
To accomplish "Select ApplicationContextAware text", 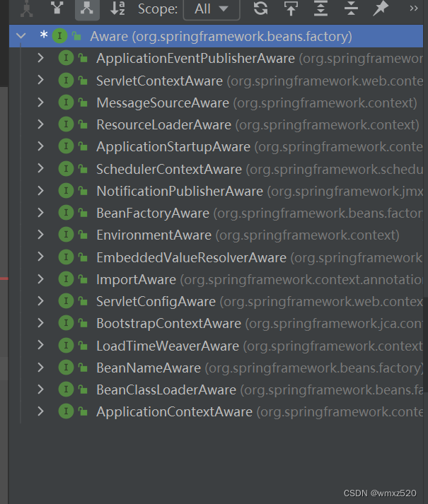I will [x=175, y=412].
